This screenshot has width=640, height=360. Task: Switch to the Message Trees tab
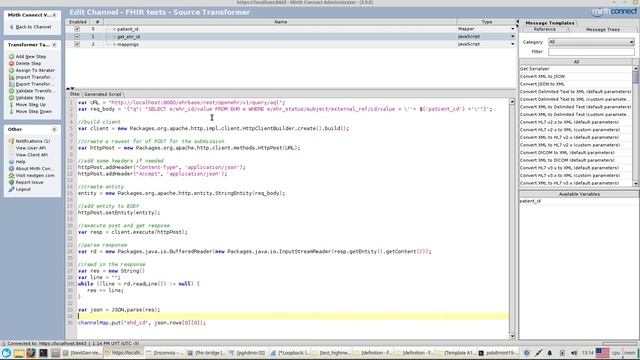pos(602,30)
